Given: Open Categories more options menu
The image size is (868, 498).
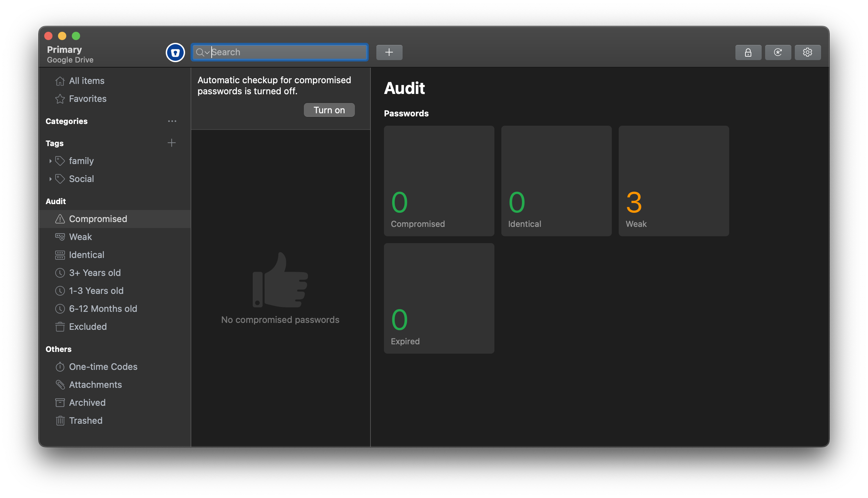Looking at the screenshot, I should point(172,121).
